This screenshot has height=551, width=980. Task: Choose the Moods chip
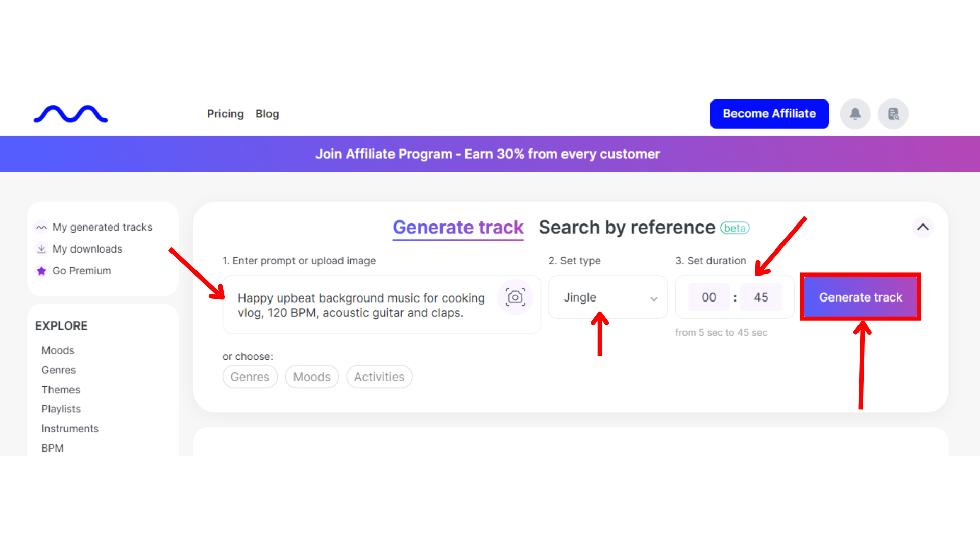(312, 377)
